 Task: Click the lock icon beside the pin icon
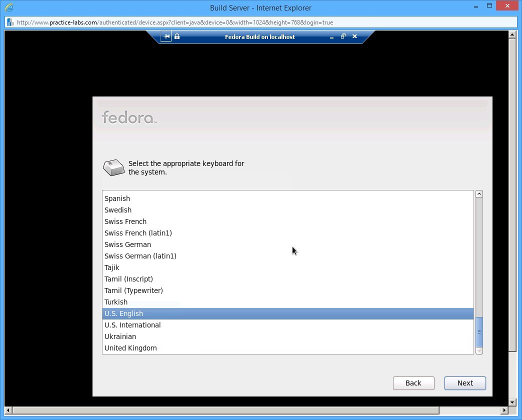[x=176, y=36]
